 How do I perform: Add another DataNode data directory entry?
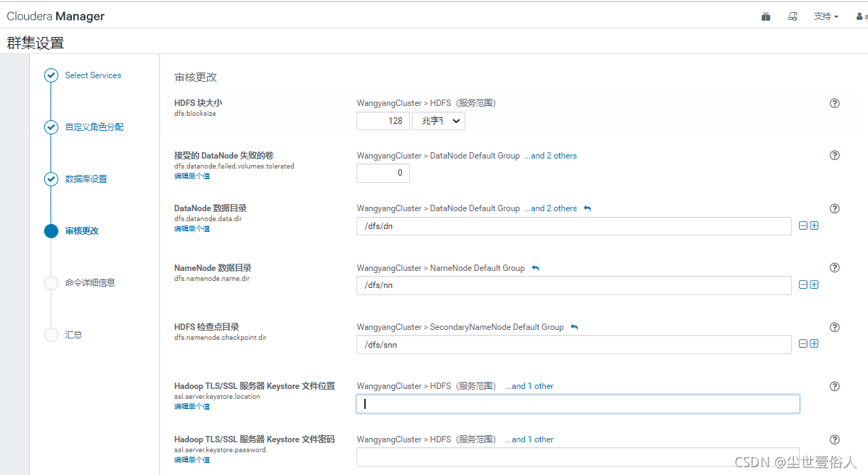point(814,225)
